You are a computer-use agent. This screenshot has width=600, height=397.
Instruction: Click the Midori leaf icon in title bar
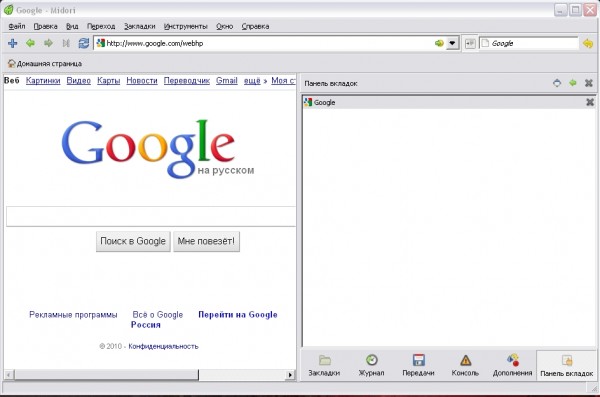pyautogui.click(x=8, y=10)
